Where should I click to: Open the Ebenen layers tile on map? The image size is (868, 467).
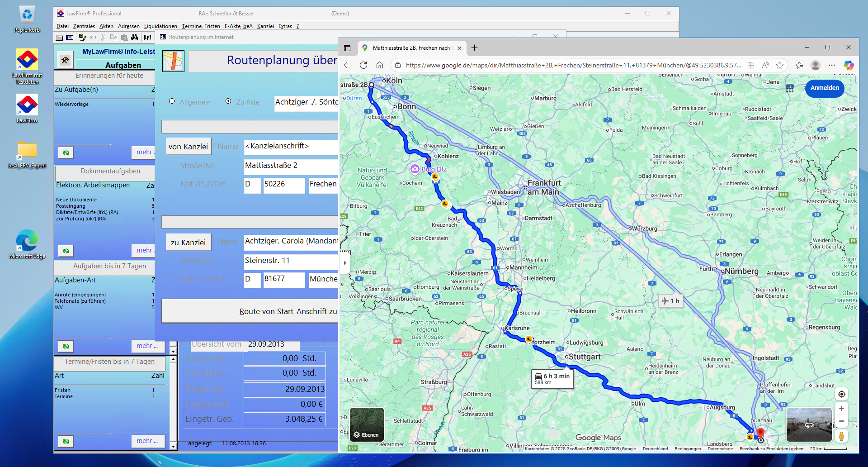tap(367, 424)
